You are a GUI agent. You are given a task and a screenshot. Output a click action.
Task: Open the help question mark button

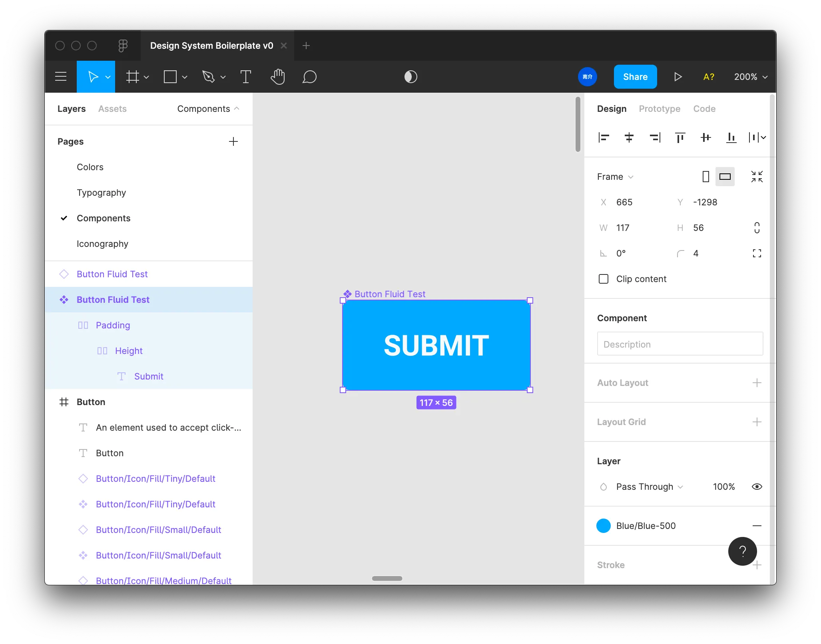[743, 551]
